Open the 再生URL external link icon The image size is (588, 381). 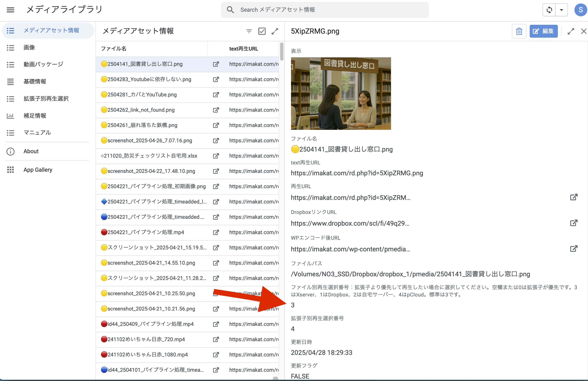coord(573,197)
